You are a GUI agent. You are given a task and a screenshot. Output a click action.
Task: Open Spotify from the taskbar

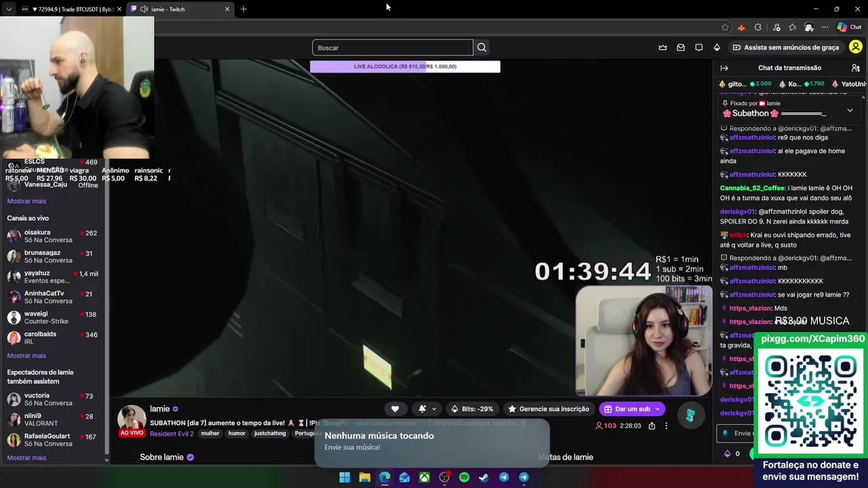tap(464, 477)
